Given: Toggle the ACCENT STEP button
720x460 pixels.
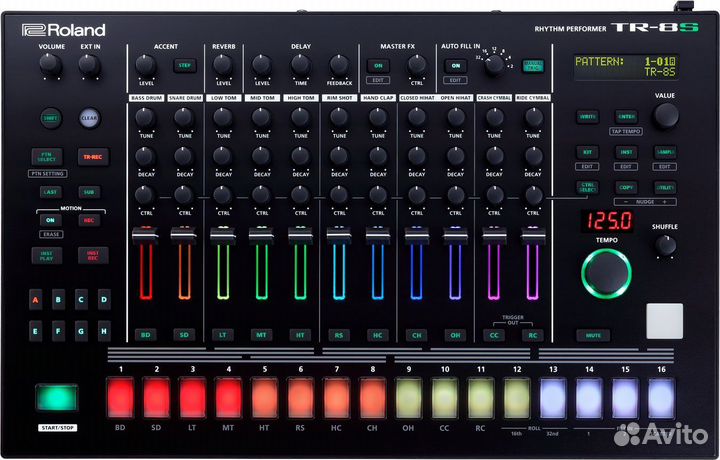Looking at the screenshot, I should point(185,66).
